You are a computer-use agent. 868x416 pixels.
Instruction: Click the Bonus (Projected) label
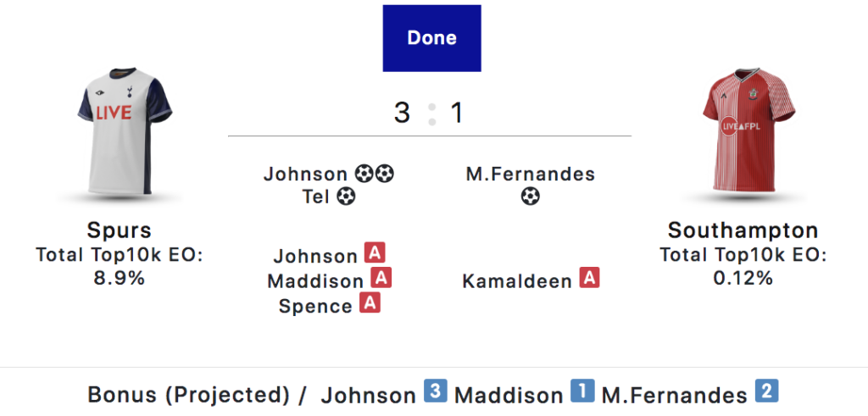point(188,395)
